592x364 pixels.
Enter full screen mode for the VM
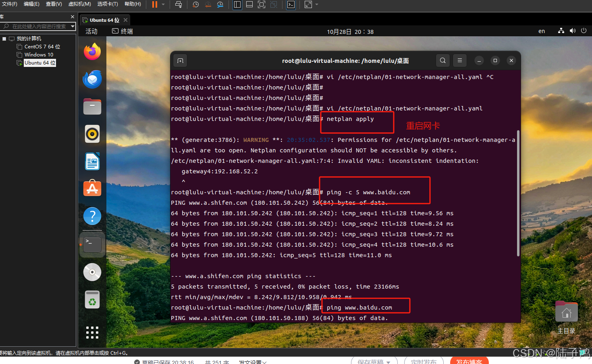pos(262,4)
